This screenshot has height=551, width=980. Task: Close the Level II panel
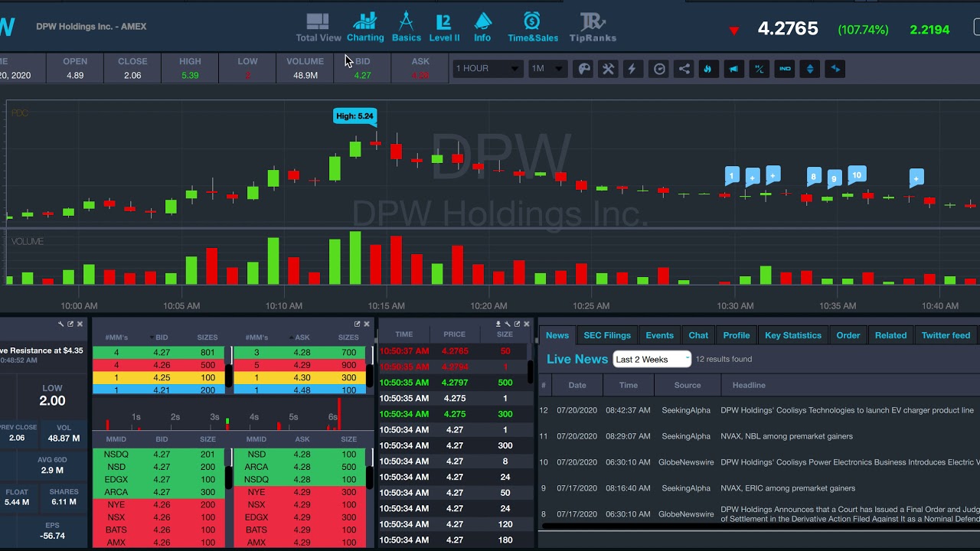click(366, 324)
